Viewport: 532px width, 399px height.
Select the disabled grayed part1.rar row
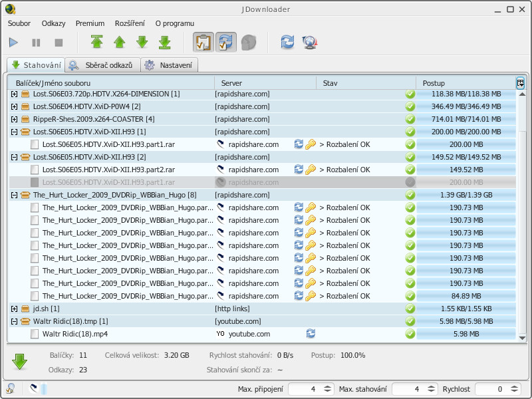pos(262,182)
